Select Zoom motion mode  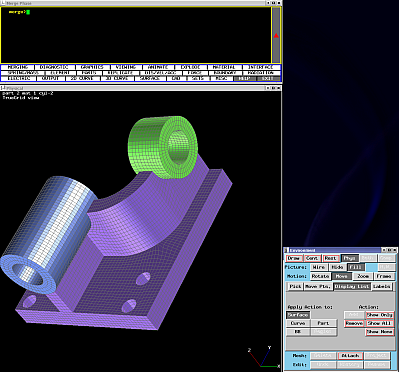[x=363, y=276]
